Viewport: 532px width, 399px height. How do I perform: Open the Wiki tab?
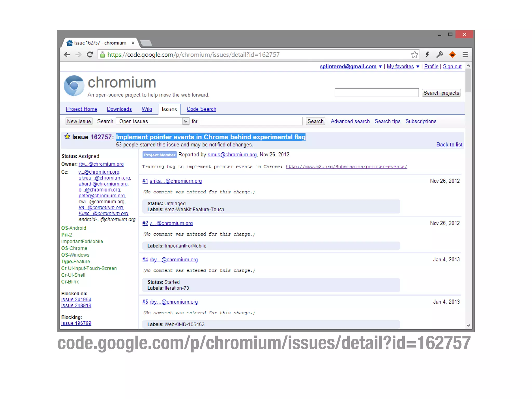147,109
